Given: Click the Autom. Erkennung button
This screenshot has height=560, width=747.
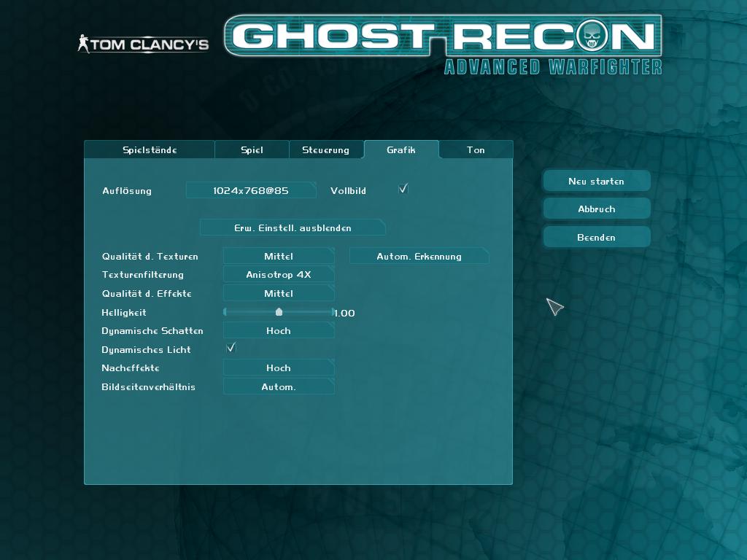Looking at the screenshot, I should click(419, 256).
